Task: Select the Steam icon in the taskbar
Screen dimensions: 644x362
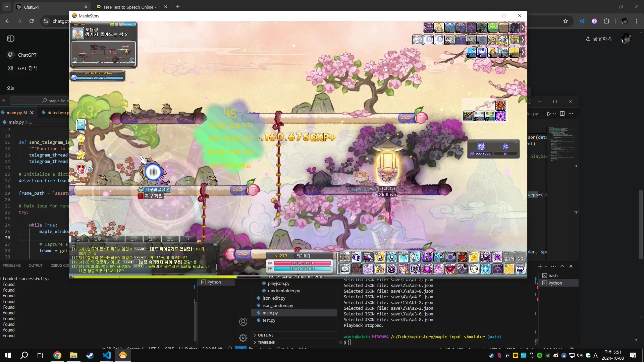Action: coord(90,355)
